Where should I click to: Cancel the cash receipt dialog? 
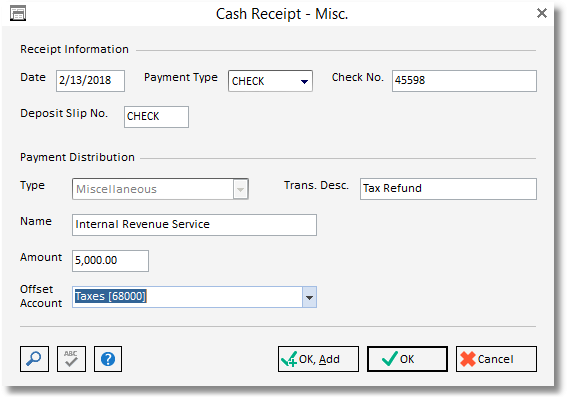pos(496,359)
